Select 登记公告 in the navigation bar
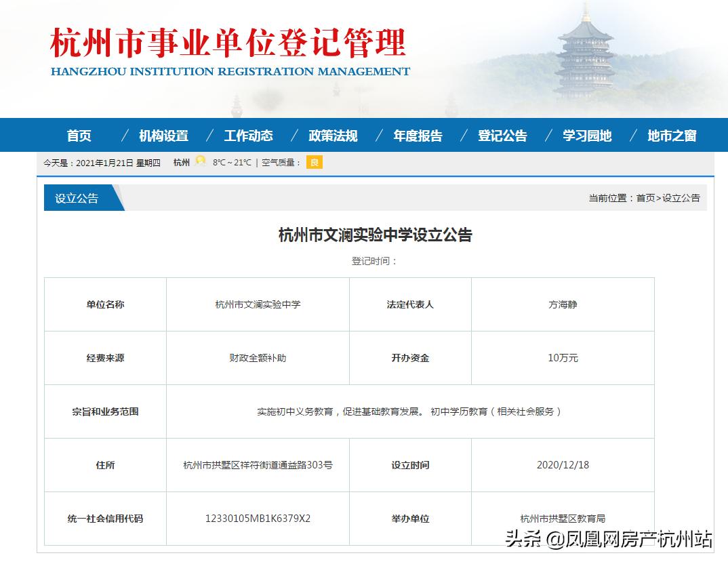728x564 pixels. [502, 136]
